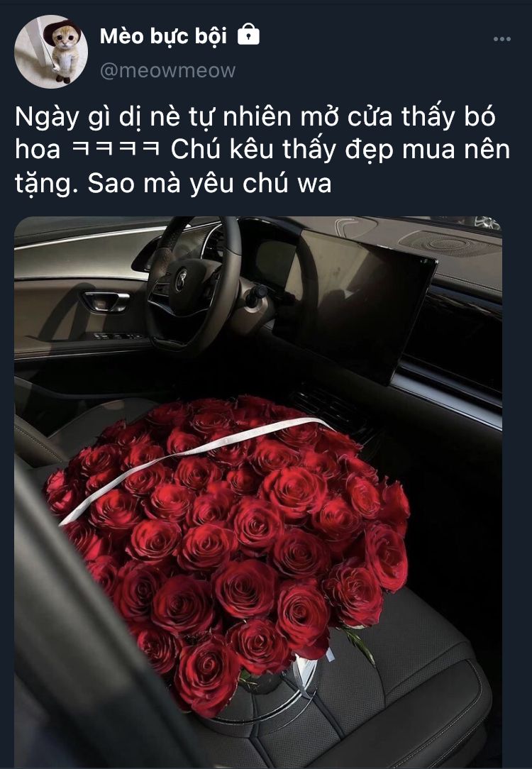Click the column stalk behind steering wheel
This screenshot has width=532, height=769.
pyautogui.click(x=257, y=296)
